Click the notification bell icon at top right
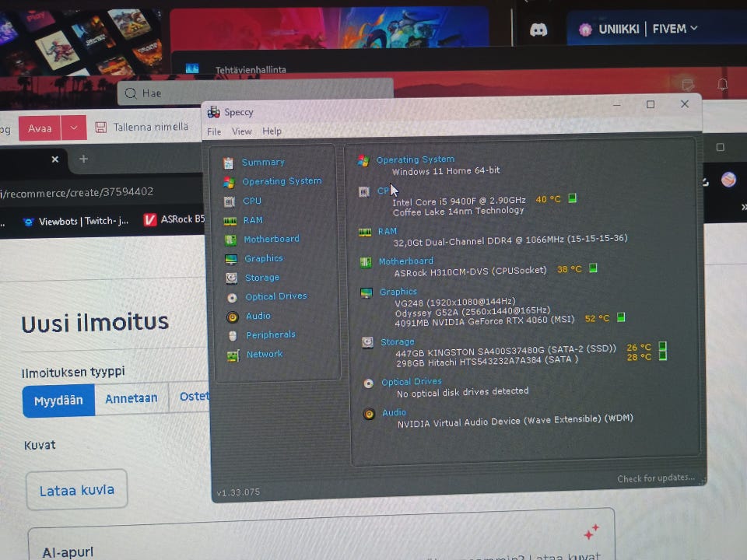Screen dimensions: 747x560 click(x=722, y=85)
